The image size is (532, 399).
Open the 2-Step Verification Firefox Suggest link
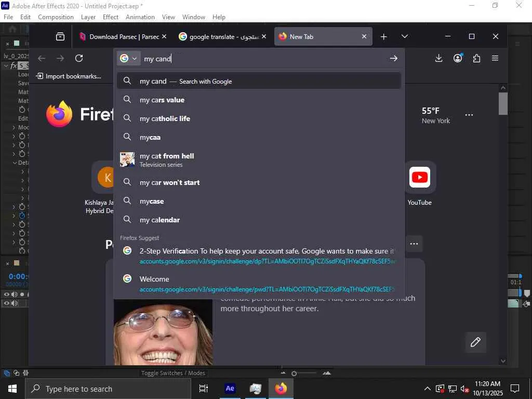(259, 256)
